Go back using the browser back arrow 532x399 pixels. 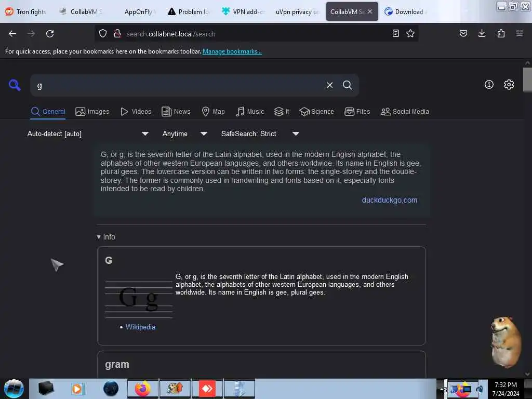click(12, 34)
